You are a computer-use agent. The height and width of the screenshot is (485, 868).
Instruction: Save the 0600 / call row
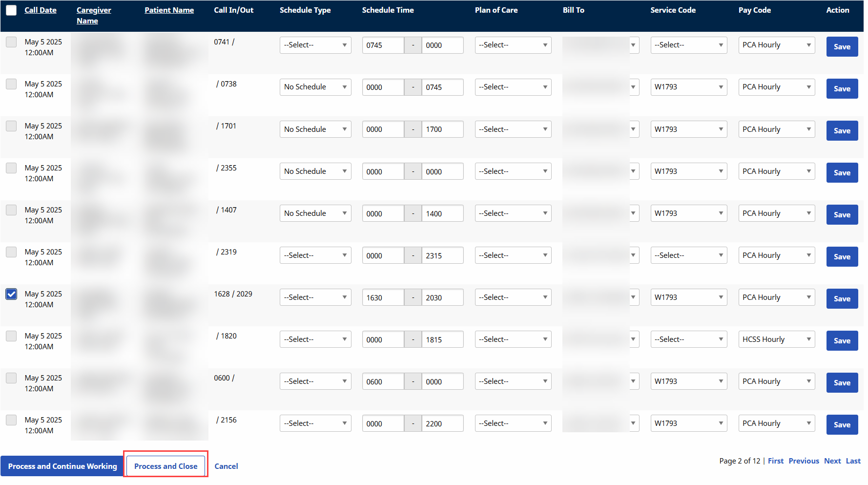tap(842, 383)
